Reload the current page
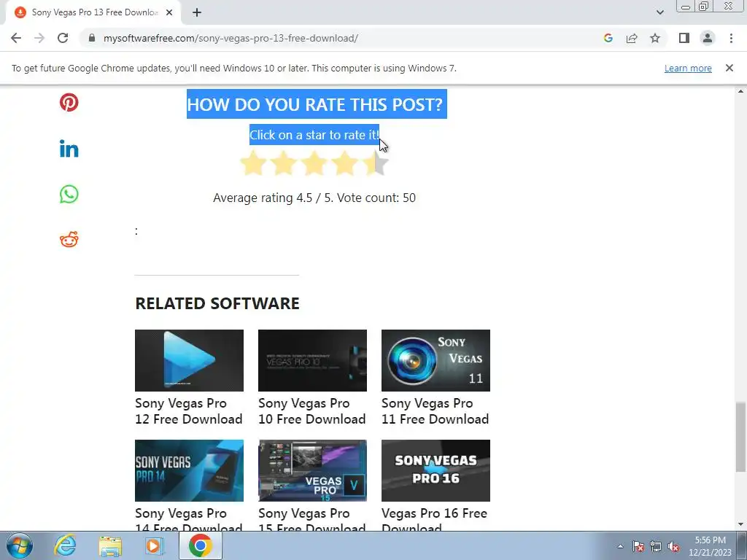The image size is (747, 560). [x=63, y=38]
